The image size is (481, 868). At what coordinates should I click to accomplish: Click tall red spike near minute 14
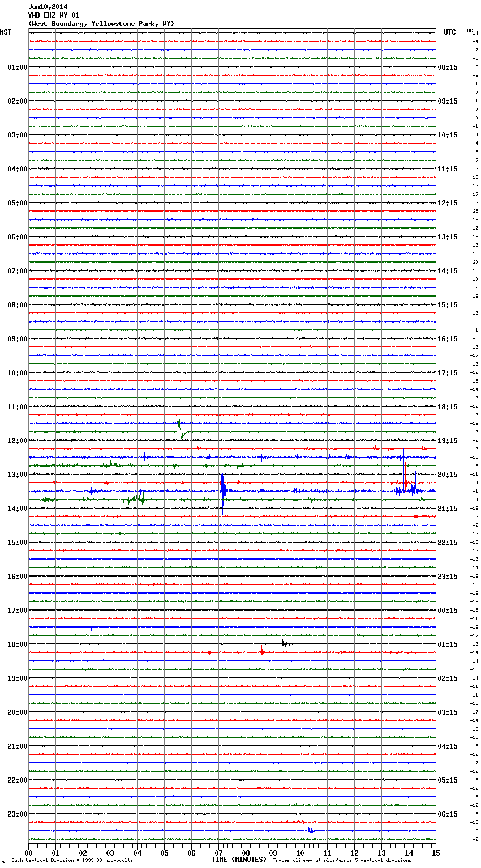405,471
